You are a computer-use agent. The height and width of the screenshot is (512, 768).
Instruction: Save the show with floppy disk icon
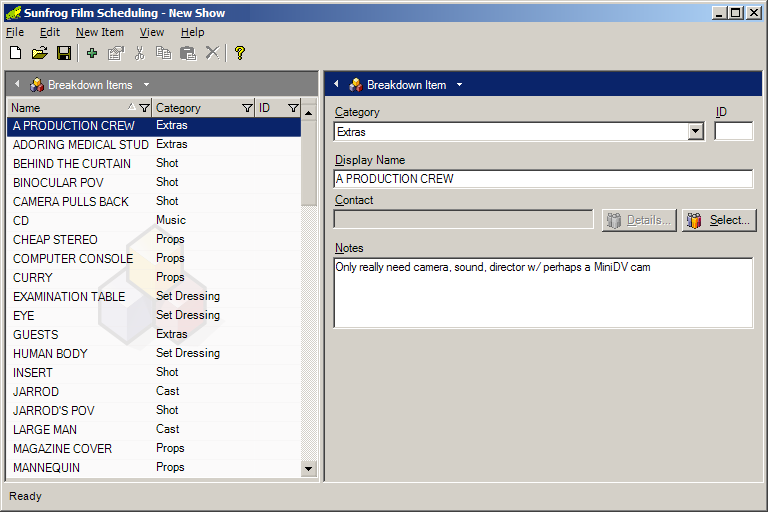(64, 53)
